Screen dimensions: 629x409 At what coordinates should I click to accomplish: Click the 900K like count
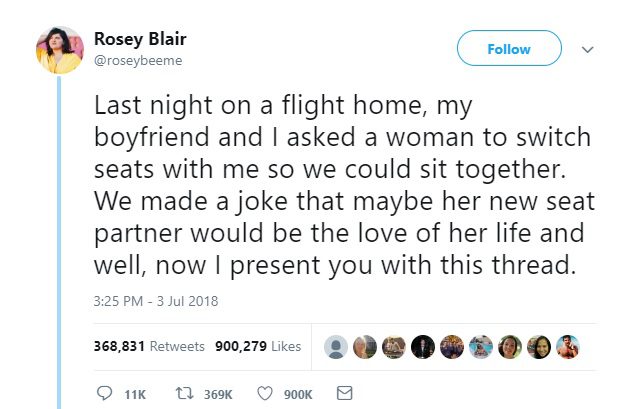298,395
